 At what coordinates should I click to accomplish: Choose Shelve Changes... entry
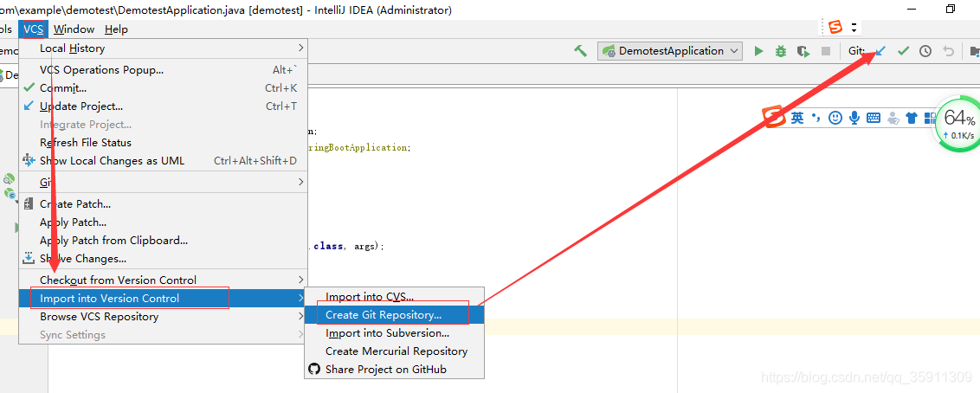pyautogui.click(x=164, y=258)
